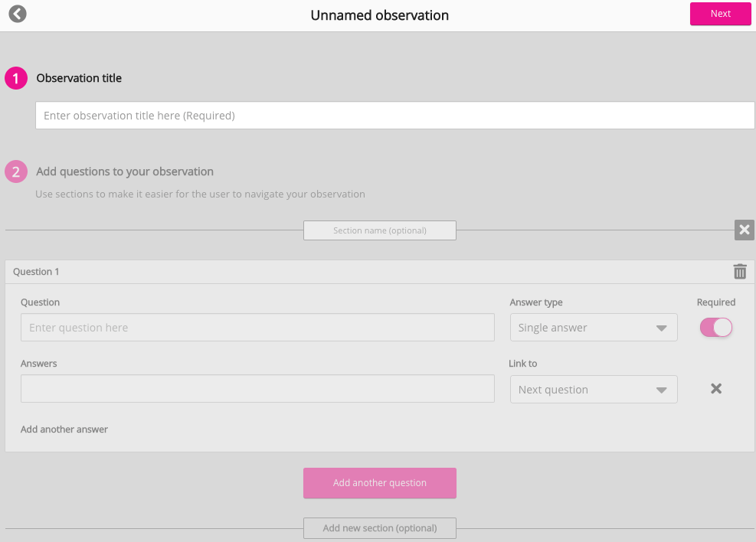
Task: Click Add another question button
Action: pos(379,483)
